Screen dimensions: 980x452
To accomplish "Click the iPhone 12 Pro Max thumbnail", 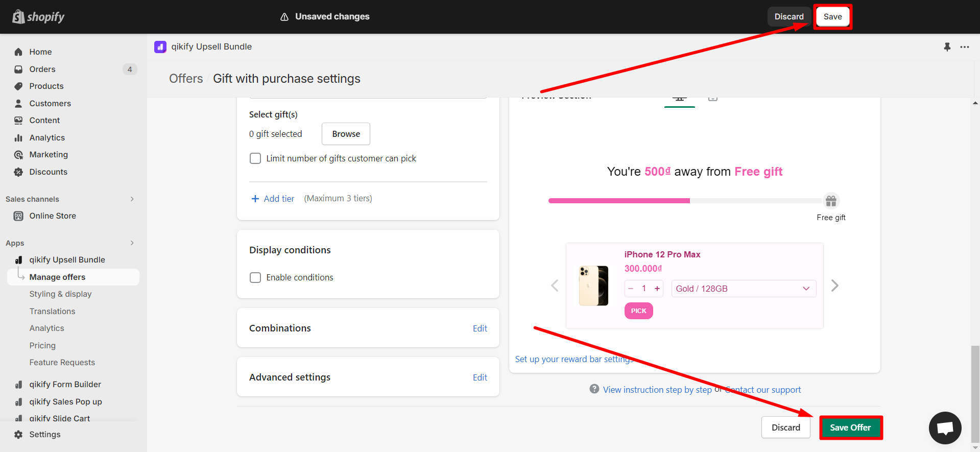I will (x=593, y=286).
